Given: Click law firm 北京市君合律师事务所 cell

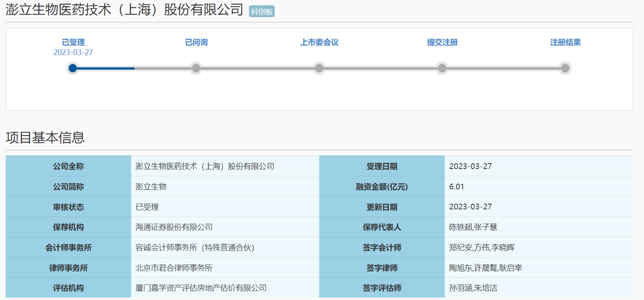Looking at the screenshot, I should coord(174,268).
